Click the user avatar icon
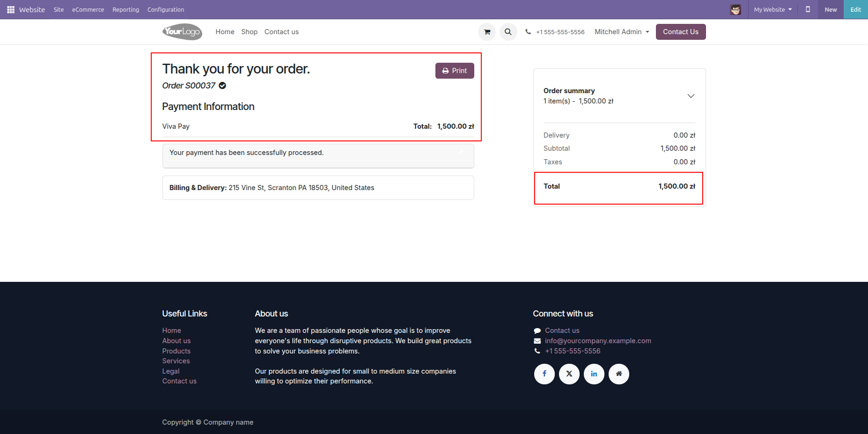Screen dimensions: 868x434 coord(736,9)
